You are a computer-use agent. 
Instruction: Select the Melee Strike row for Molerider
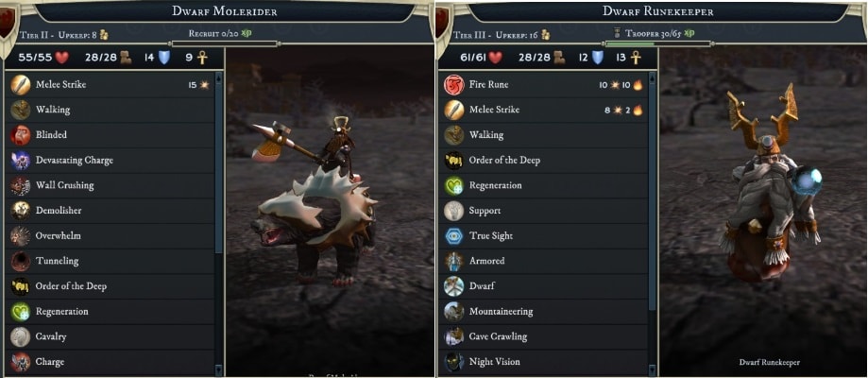click(x=111, y=85)
